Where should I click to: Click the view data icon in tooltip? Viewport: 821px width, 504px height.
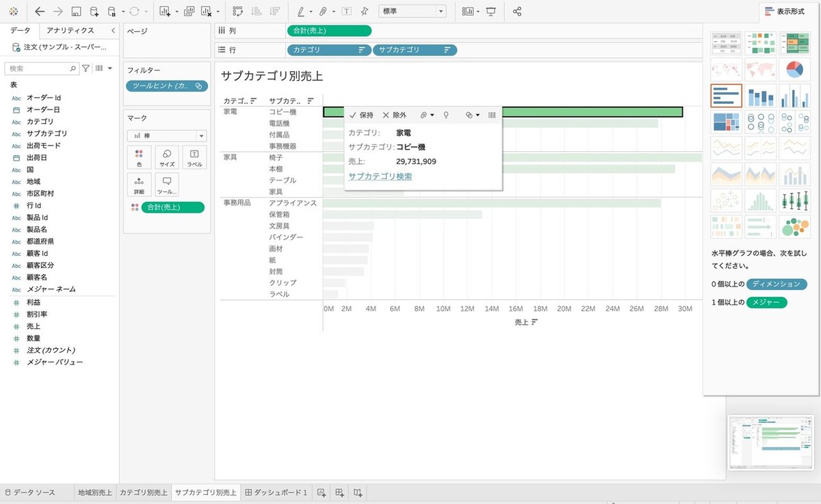click(492, 116)
